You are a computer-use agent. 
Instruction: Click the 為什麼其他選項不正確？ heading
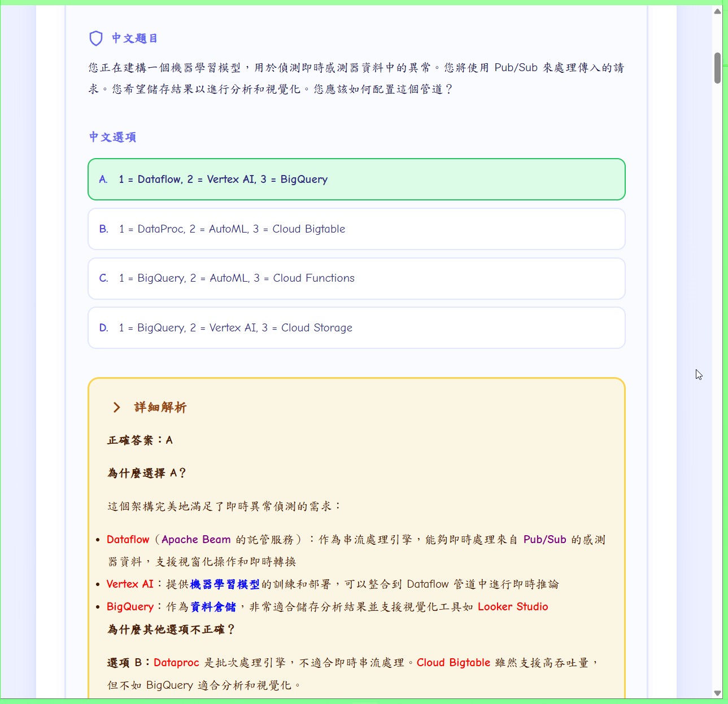171,629
